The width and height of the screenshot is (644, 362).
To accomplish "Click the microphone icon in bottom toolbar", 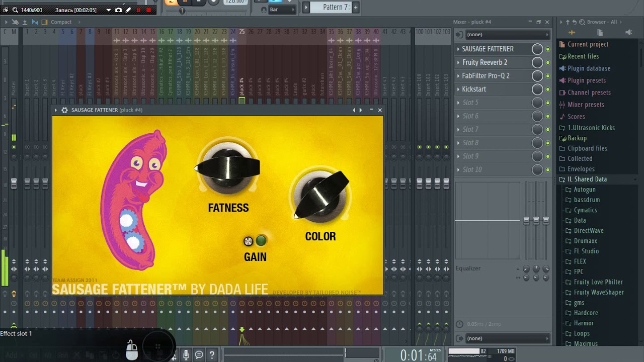I will tap(186, 355).
